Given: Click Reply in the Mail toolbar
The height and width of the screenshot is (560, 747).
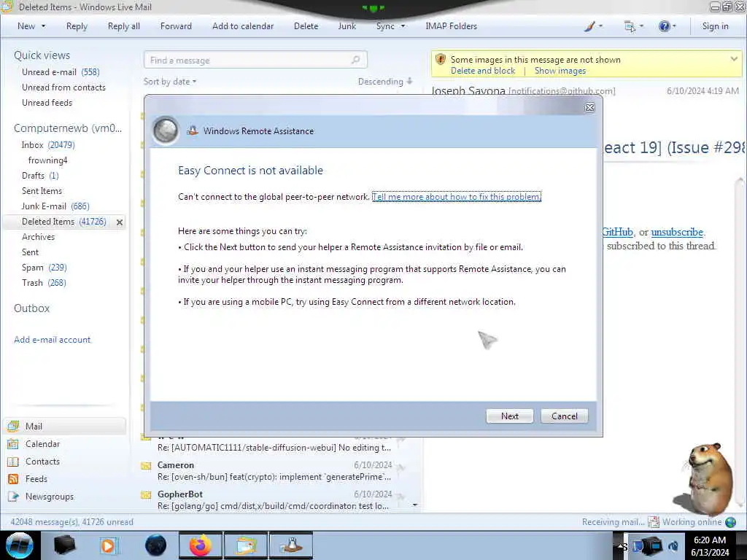Looking at the screenshot, I should point(77,26).
